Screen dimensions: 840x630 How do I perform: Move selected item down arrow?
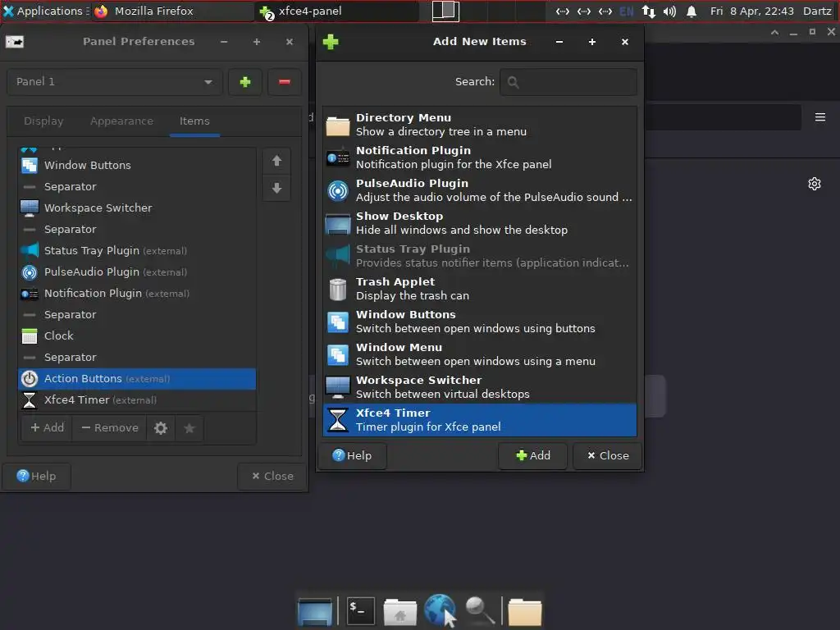[x=276, y=188]
